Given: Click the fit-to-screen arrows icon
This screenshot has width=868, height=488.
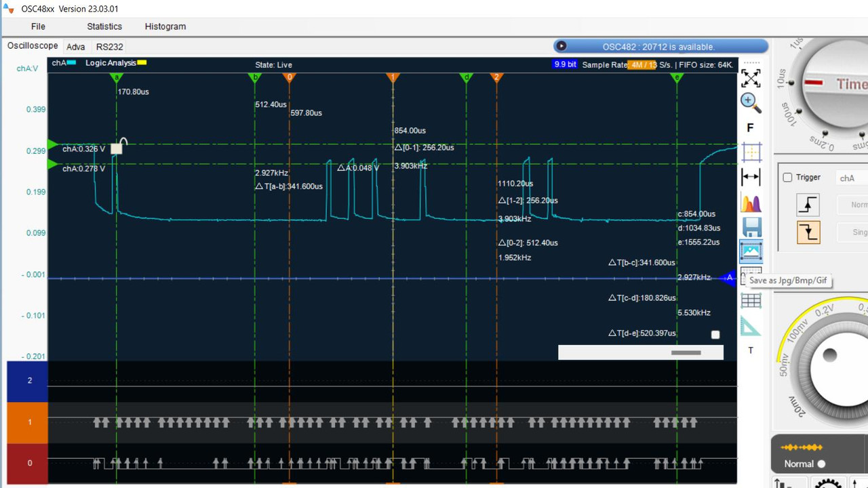Looking at the screenshot, I should (751, 78).
